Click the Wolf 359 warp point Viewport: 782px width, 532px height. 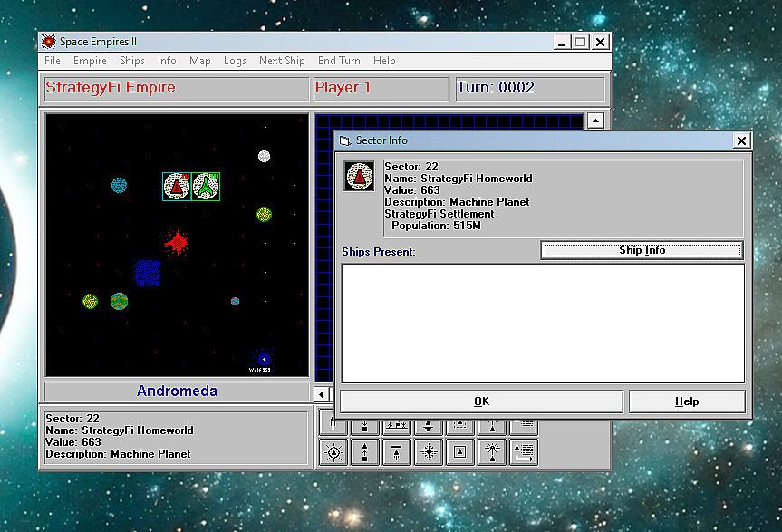[x=263, y=359]
